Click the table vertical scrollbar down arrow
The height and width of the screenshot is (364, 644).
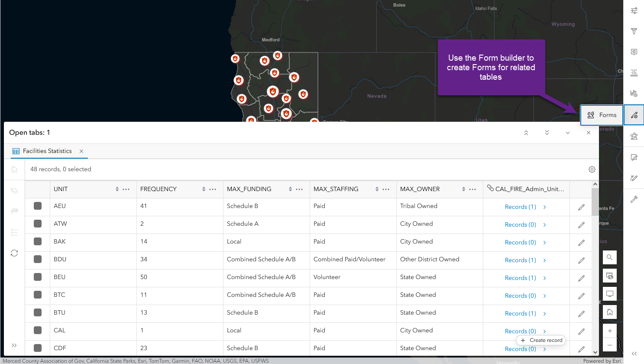click(x=595, y=352)
